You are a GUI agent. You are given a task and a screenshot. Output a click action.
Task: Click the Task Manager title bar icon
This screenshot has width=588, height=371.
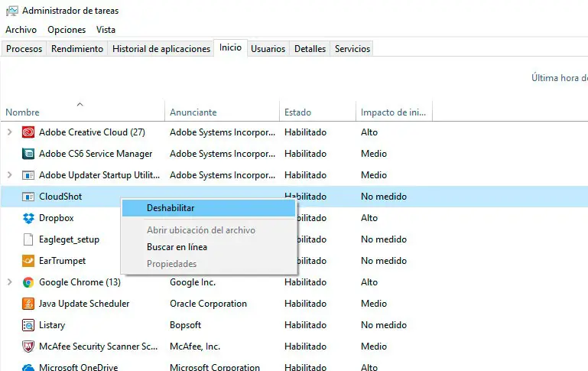[11, 11]
